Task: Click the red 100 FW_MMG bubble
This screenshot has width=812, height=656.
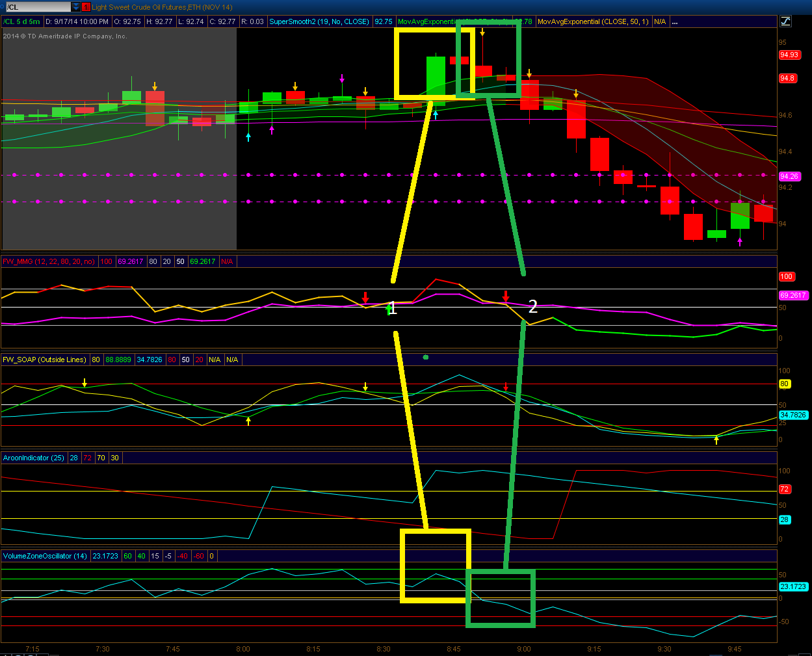Action: point(787,277)
